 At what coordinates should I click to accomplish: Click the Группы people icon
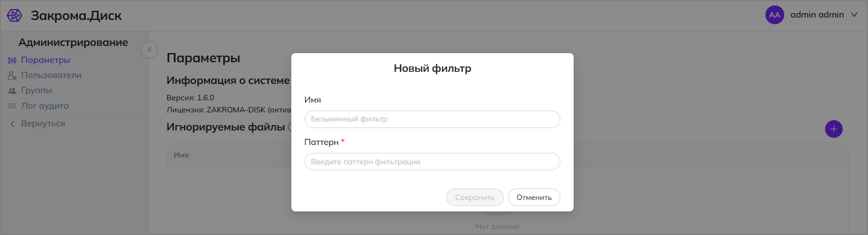[11, 91]
